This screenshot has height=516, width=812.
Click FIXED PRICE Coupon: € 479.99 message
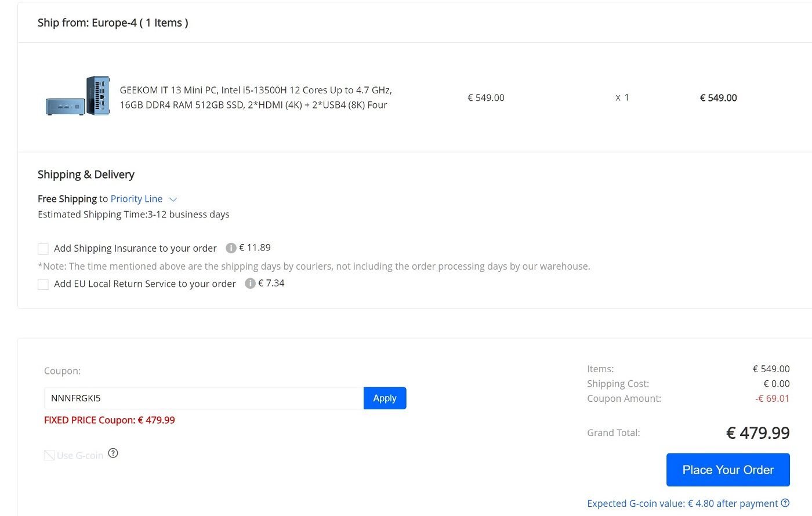coord(110,420)
